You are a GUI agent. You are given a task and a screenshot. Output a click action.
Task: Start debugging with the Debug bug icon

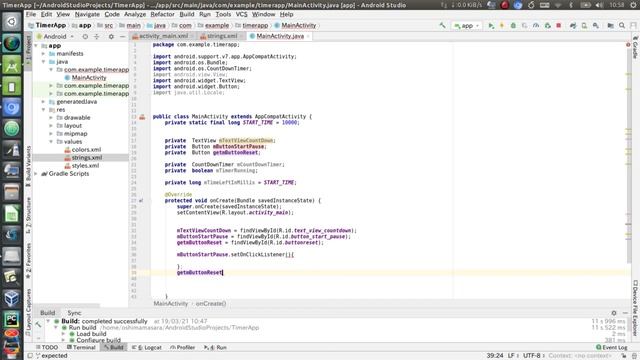(513, 25)
